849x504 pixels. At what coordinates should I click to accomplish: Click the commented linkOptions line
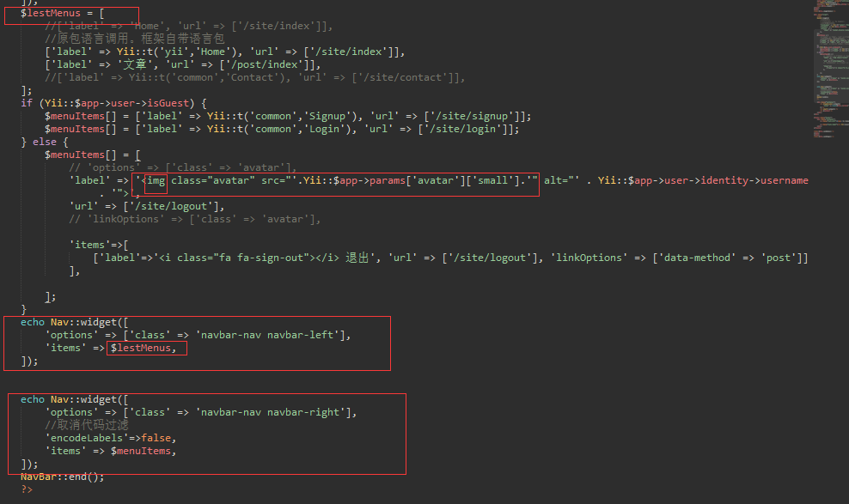coord(194,220)
